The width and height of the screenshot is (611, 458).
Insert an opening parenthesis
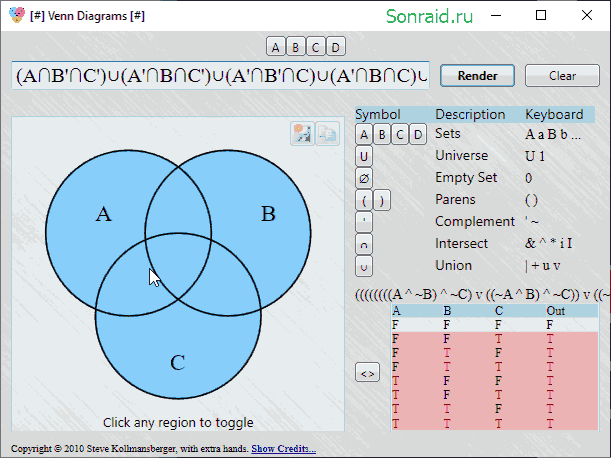[x=364, y=201]
